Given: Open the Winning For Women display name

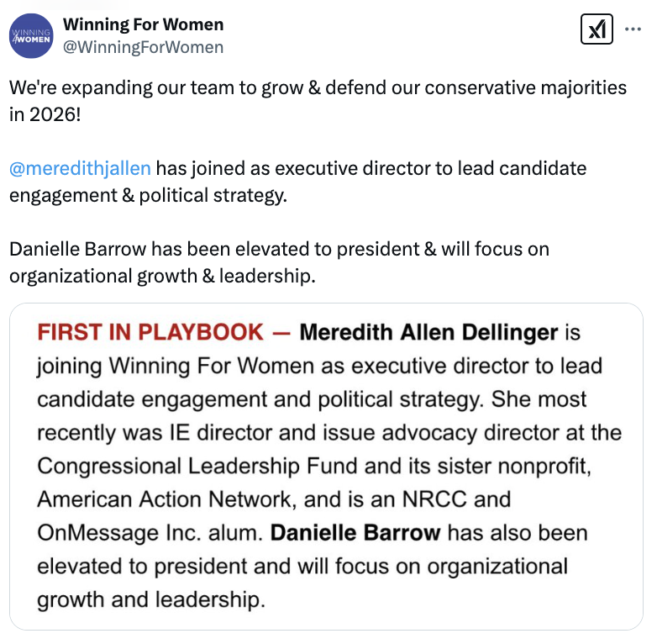Looking at the screenshot, I should [144, 24].
